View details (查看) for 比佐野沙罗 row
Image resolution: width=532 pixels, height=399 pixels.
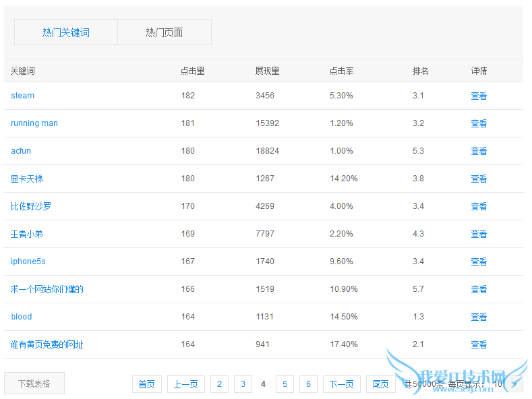point(479,206)
